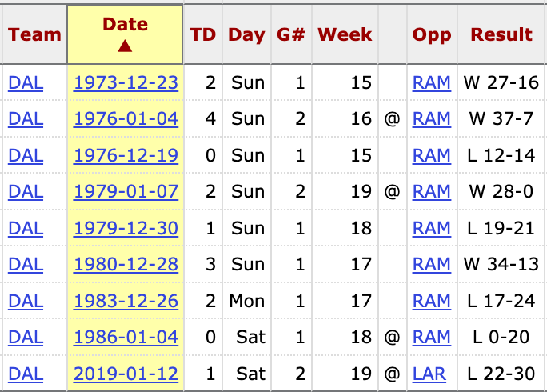Click the @ symbol in 2019-01-12 row
The image size is (547, 392).
point(392,374)
